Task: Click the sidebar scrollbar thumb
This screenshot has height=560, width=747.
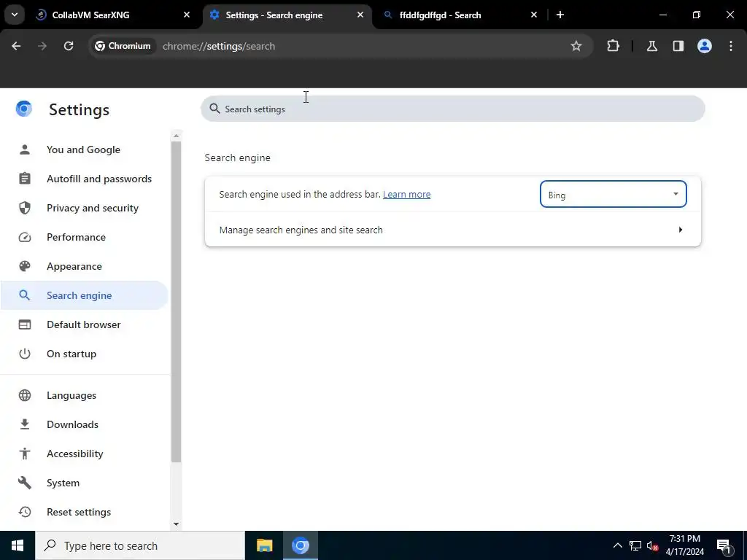Action: tap(177, 301)
